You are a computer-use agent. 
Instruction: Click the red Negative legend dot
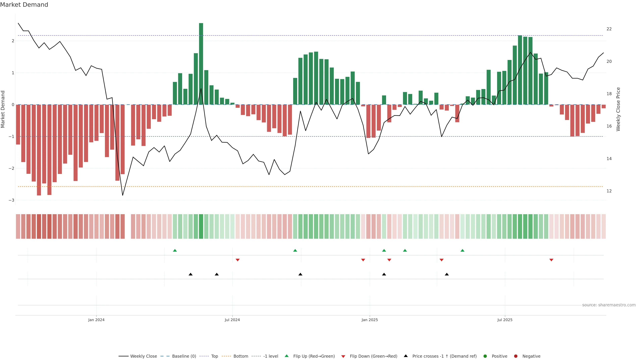tap(516, 356)
